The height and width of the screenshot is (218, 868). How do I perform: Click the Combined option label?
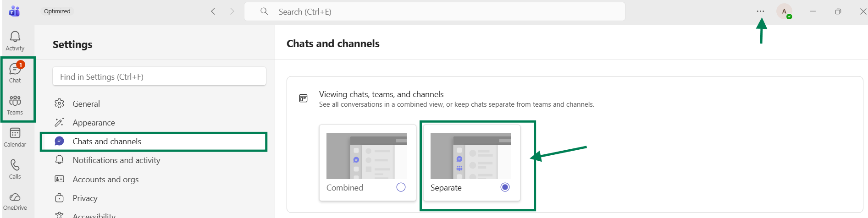pyautogui.click(x=345, y=188)
